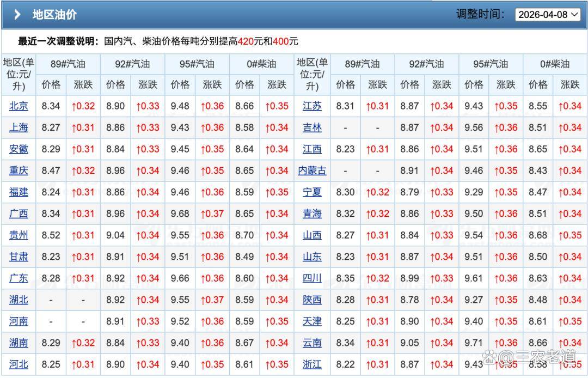Viewport: 588px width, 378px height.
Task: Open the 四川 region link
Action: 313,278
